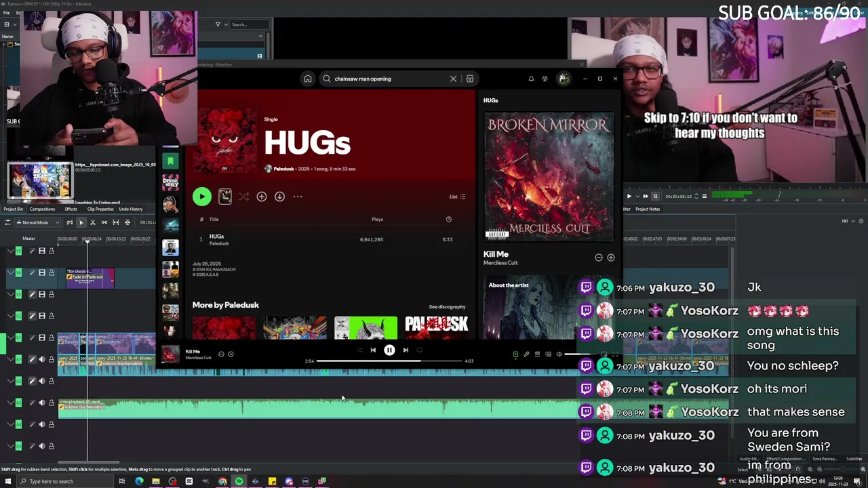This screenshot has width=868, height=488.
Task: Skip to the next Spotify track
Action: point(406,350)
